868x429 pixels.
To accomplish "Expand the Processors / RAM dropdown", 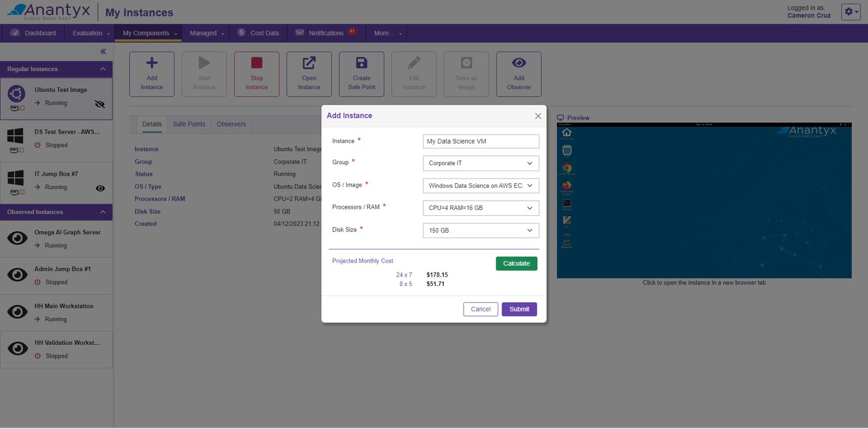I will coord(481,208).
